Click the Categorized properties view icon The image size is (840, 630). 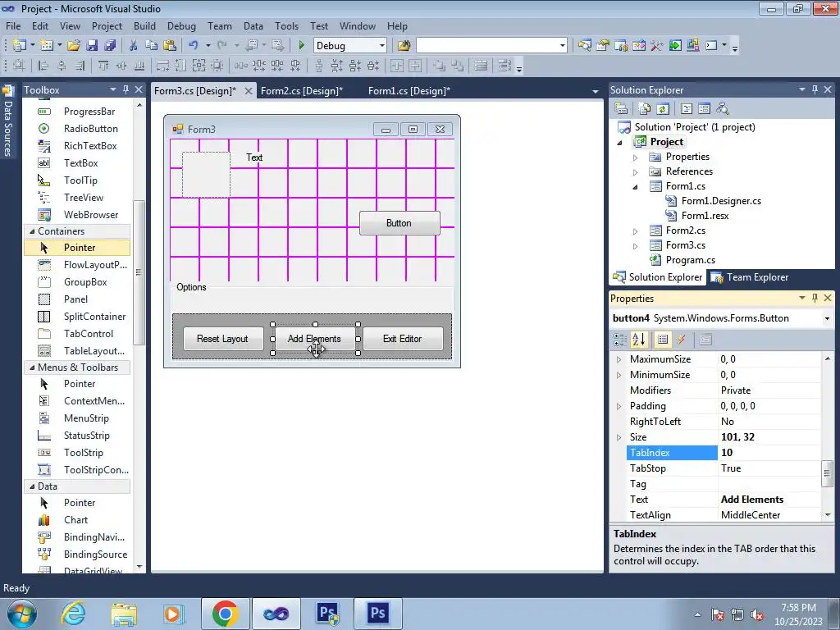coord(620,340)
